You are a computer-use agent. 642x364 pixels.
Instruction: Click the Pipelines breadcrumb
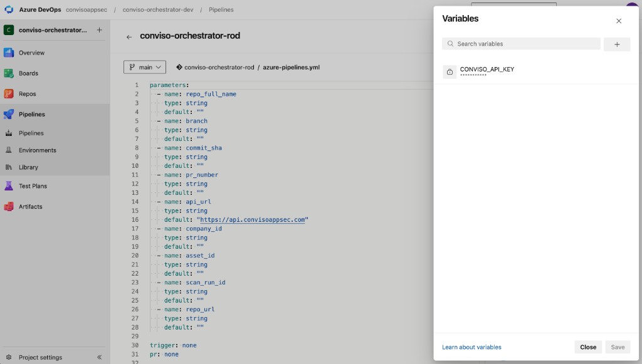click(x=221, y=9)
